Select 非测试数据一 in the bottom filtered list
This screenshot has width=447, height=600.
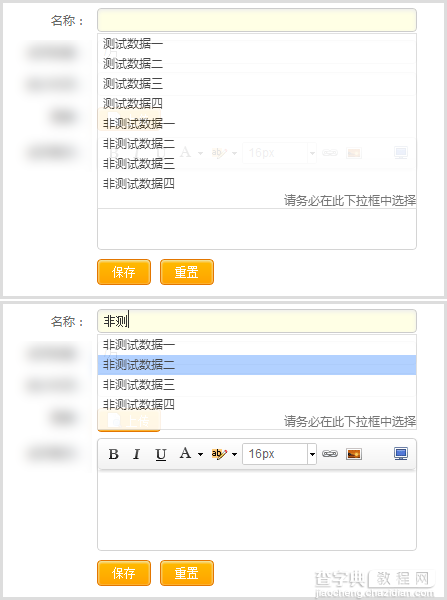pos(257,345)
